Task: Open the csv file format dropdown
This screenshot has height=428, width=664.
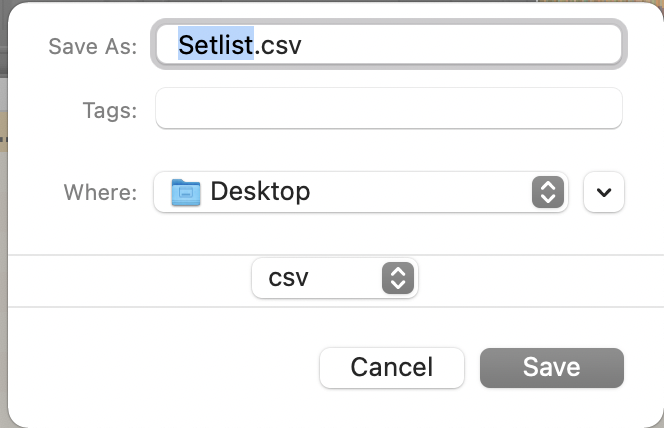Action: [x=334, y=278]
